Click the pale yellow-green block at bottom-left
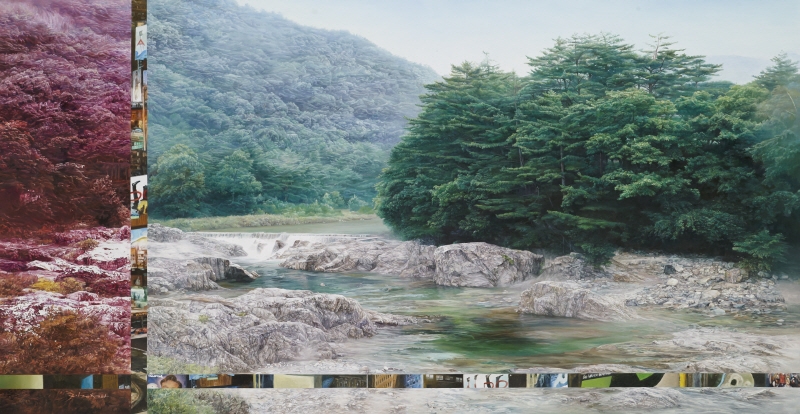Viewport: 800px width, 414px height. [20, 382]
